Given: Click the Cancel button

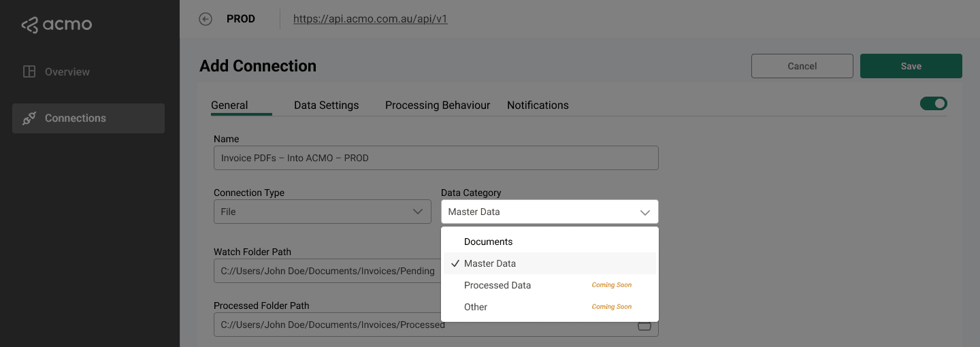Looking at the screenshot, I should (802, 66).
